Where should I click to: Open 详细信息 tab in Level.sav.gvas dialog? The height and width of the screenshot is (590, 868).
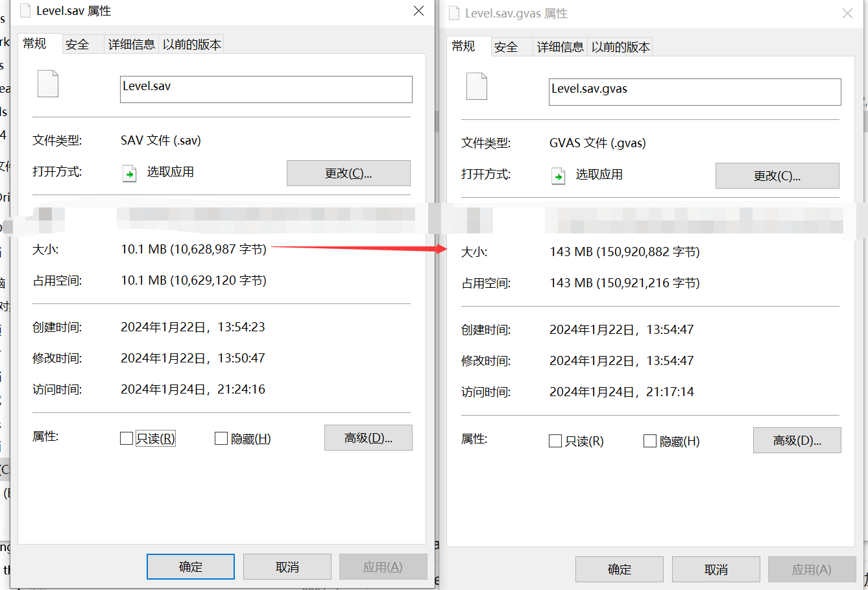(x=561, y=47)
